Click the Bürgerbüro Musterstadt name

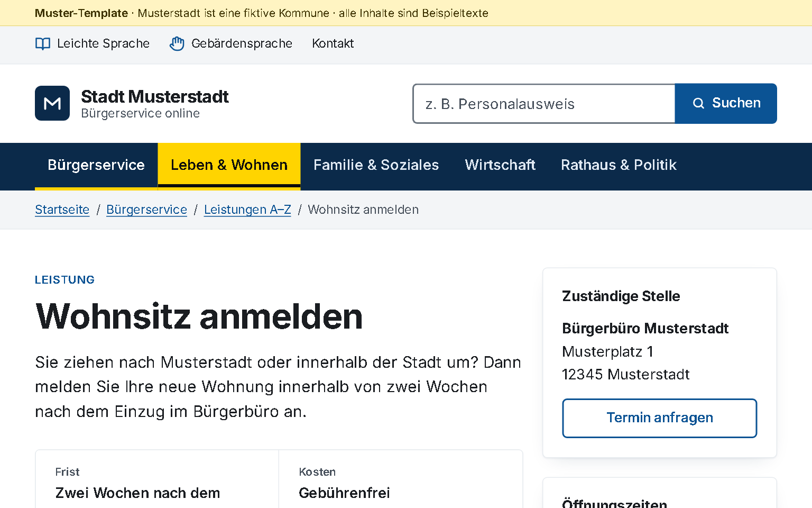[645, 329]
